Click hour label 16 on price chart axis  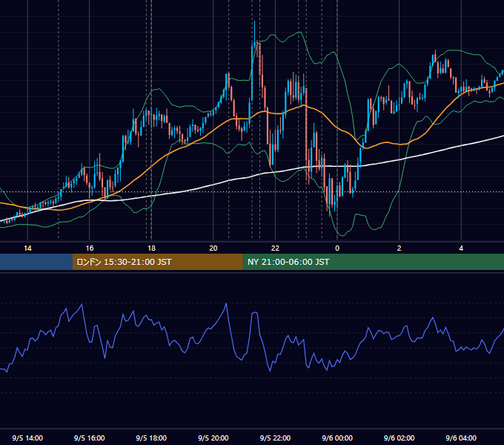[90, 248]
